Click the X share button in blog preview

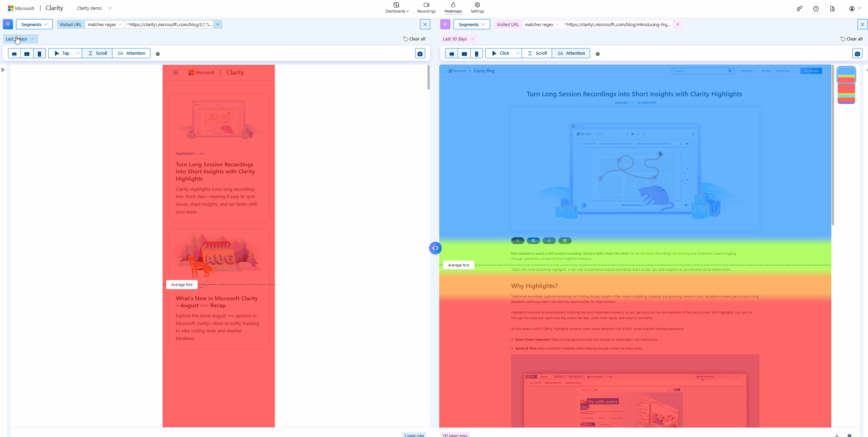[518, 241]
